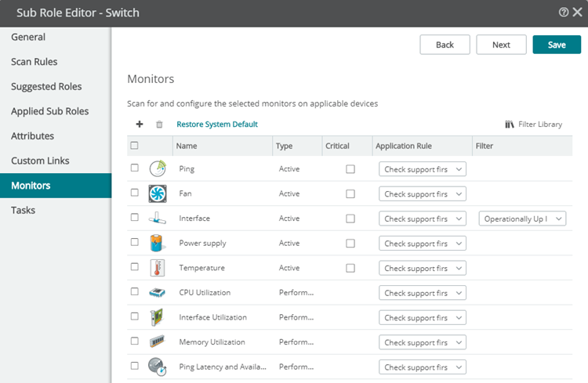Open the Operationally Up filter dropdown
588x383 pixels.
coord(522,219)
